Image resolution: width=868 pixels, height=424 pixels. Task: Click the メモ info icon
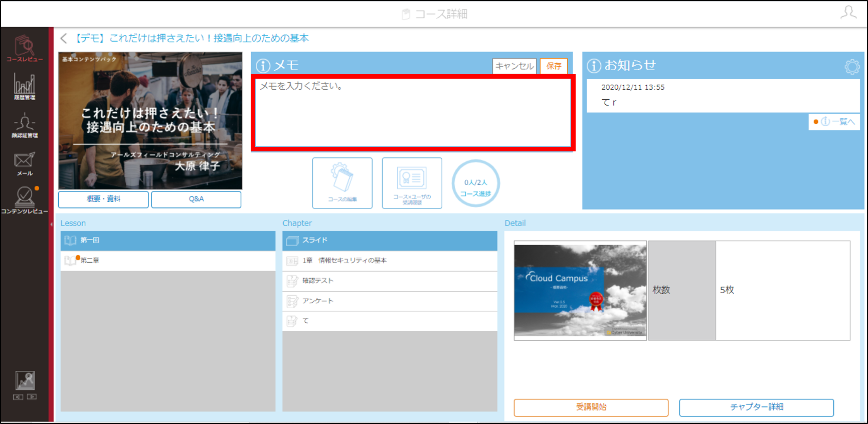[263, 66]
